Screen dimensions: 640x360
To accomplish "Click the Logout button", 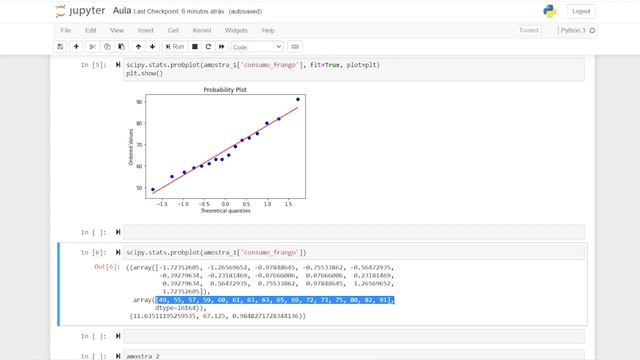I will 581,11.
